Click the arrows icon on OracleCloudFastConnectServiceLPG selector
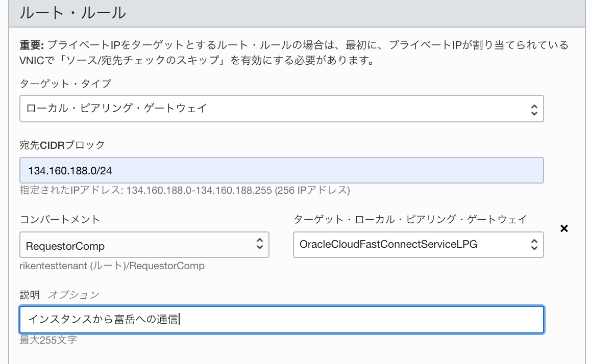 click(x=534, y=244)
